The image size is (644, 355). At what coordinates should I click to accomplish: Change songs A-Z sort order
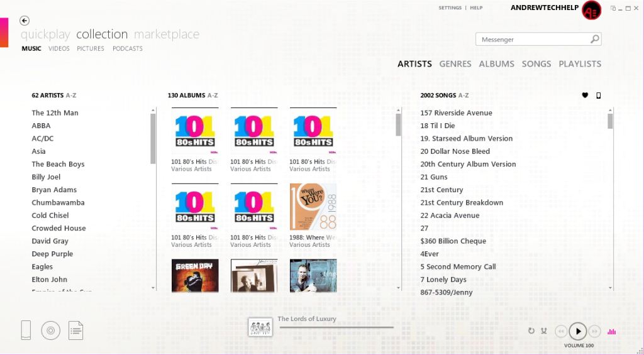[x=464, y=96]
